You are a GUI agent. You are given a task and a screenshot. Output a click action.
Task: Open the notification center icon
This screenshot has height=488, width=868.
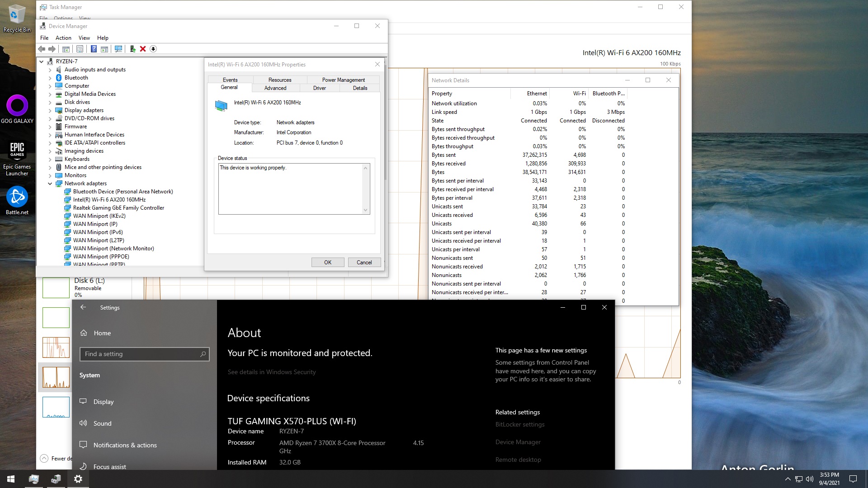[853, 479]
